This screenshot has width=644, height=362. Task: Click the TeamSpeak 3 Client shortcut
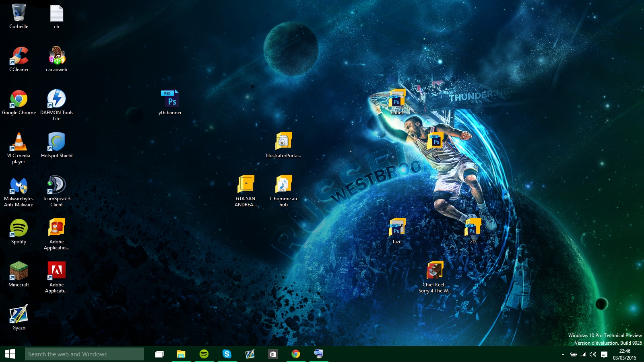coord(56,191)
